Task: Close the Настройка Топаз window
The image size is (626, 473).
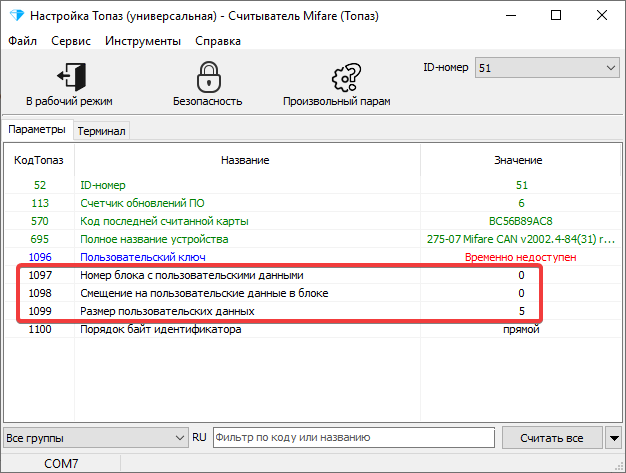Action: click(x=602, y=15)
